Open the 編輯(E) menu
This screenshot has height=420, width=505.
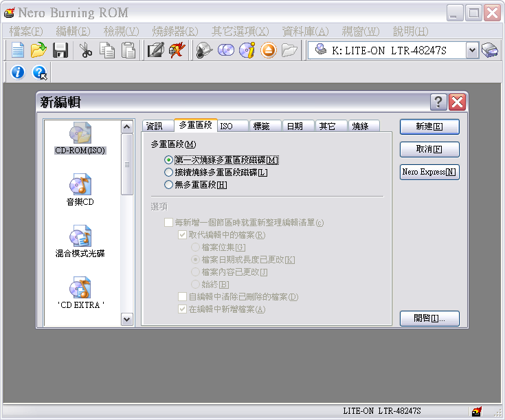73,31
